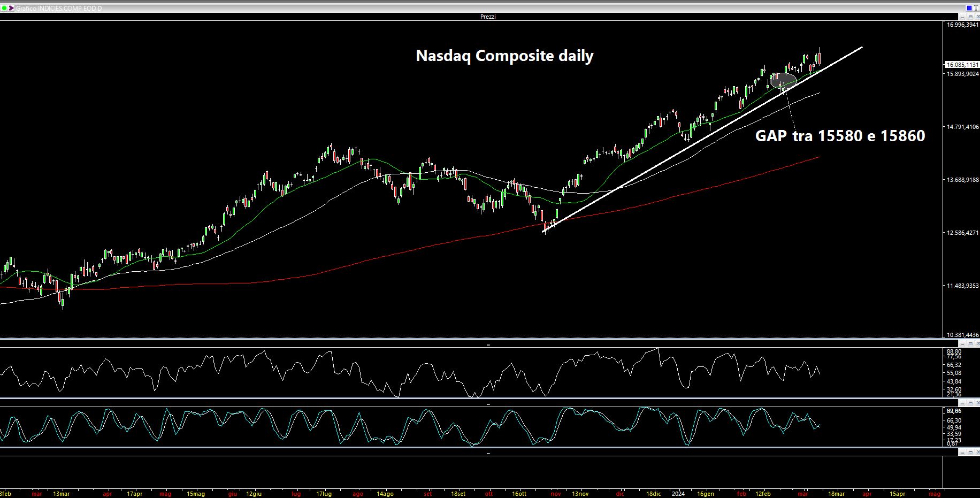Click the 16ott date axis label
The height and width of the screenshot is (498, 980).
(519, 494)
